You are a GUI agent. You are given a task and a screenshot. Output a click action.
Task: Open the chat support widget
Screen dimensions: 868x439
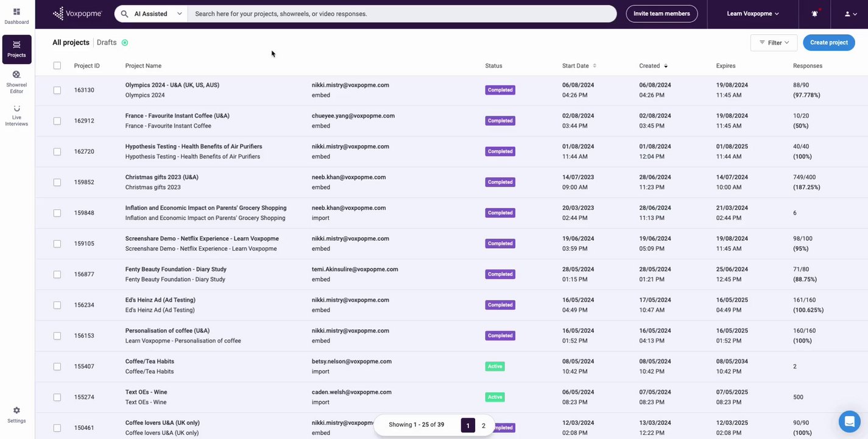pyautogui.click(x=849, y=421)
